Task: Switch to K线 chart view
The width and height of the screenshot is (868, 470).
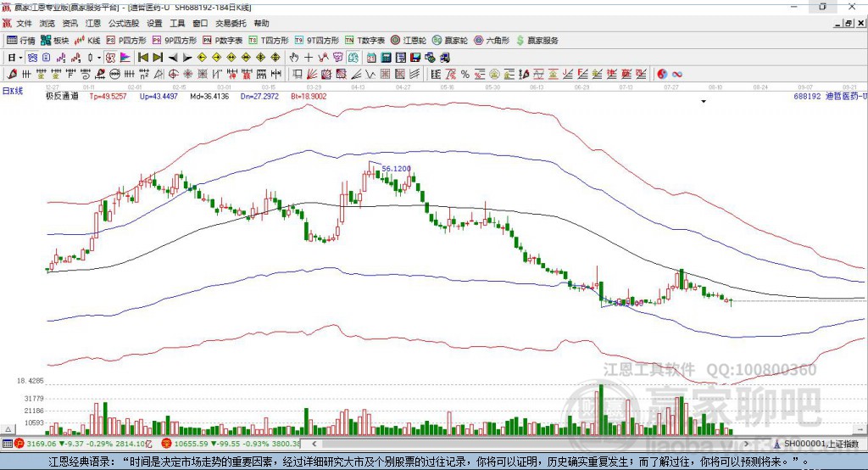Action: click(88, 41)
